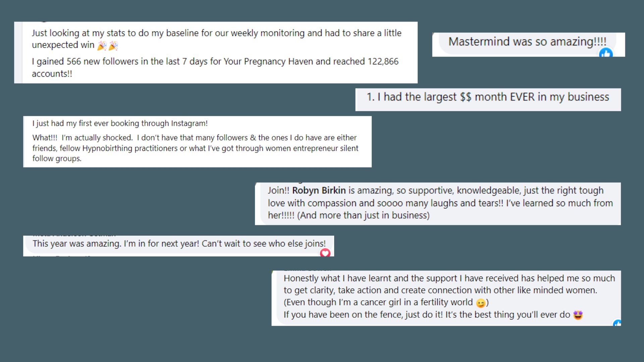Click 'I just had my first ever booking' line

pos(120,123)
